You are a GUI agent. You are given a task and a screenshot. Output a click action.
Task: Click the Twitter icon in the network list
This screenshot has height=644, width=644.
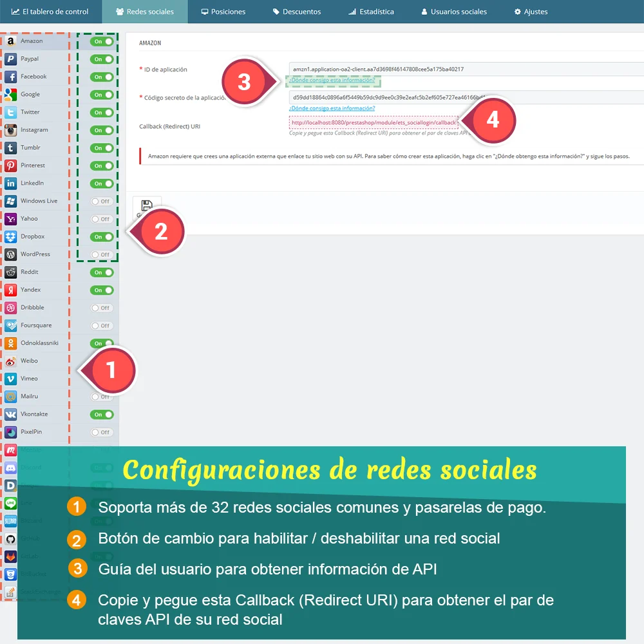12,111
